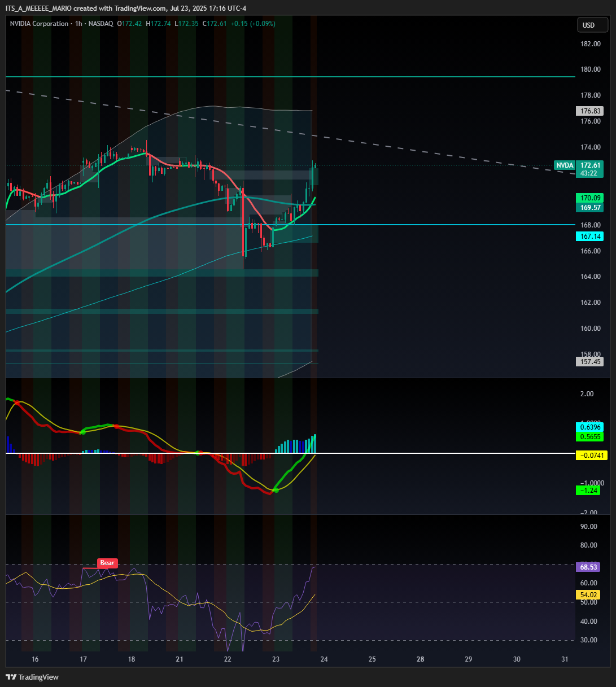This screenshot has width=616, height=687.
Task: Select the teal horizontal line near 179.50
Action: click(x=290, y=76)
